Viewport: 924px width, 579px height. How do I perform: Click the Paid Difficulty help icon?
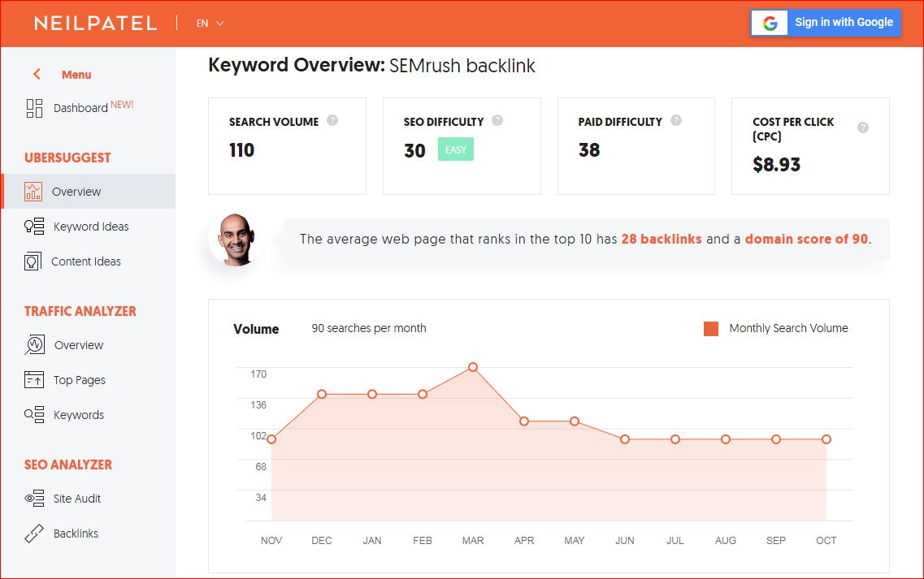676,120
